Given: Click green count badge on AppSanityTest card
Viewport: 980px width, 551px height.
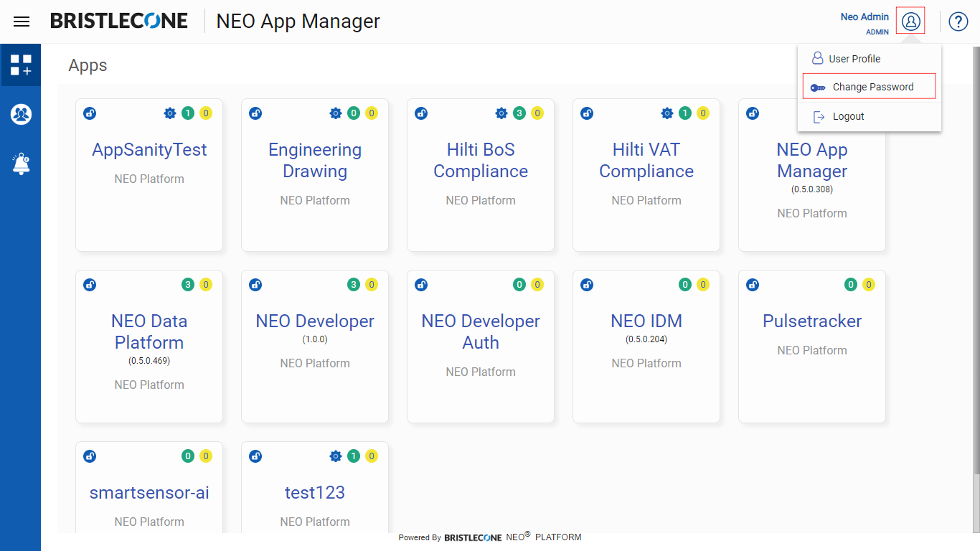Looking at the screenshot, I should [x=188, y=113].
